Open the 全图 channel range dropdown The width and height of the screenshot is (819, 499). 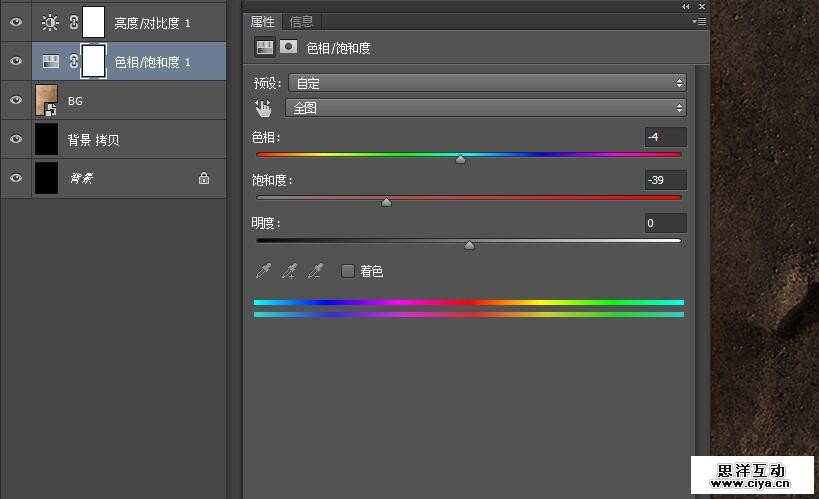coord(486,108)
